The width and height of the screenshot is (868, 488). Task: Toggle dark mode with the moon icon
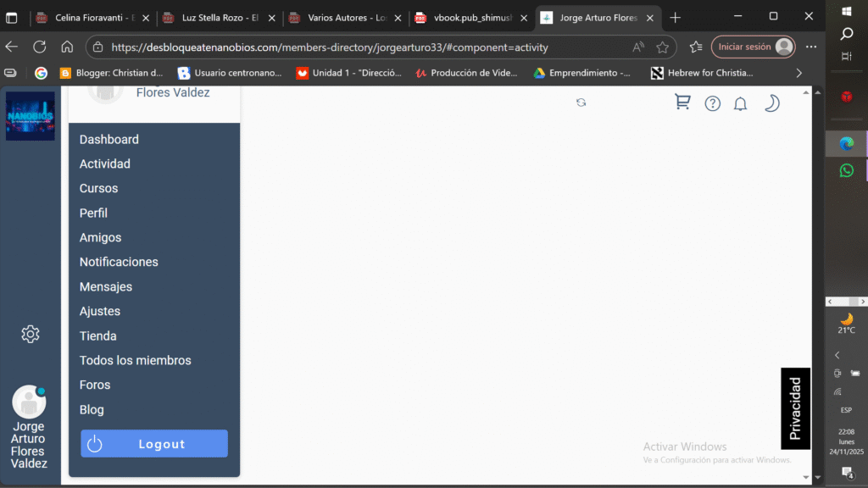pos(771,103)
